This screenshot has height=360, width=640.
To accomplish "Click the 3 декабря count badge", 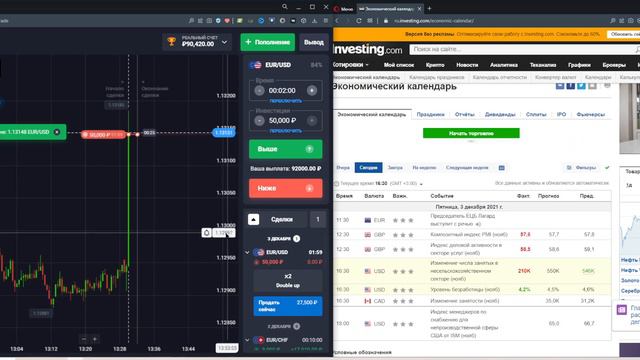I will point(297,238).
